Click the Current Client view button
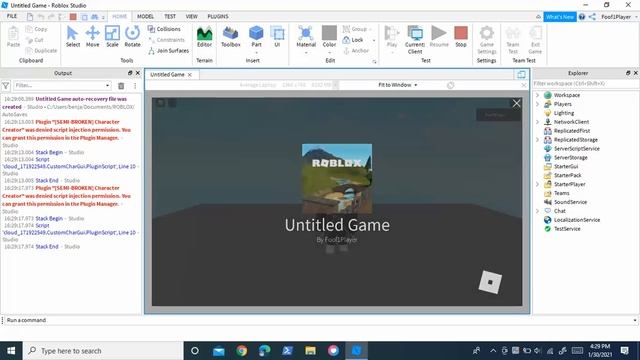Screen dimensions: 640x360 [415, 39]
